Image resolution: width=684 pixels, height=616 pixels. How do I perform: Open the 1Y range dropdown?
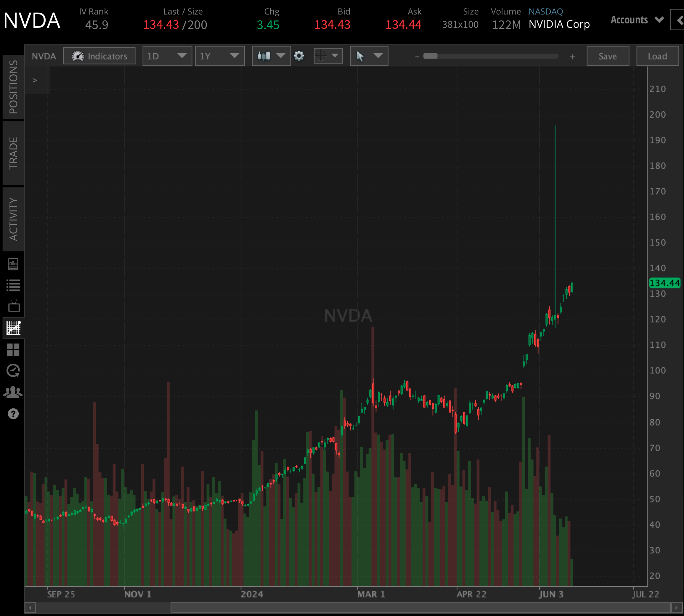[220, 56]
